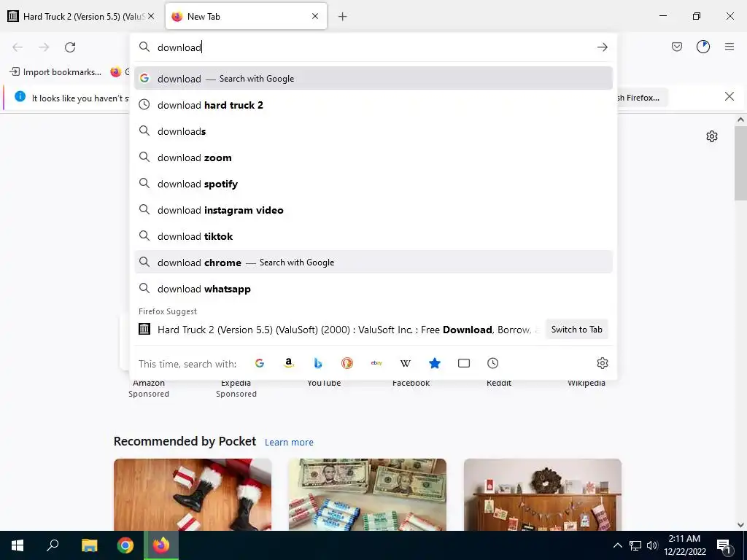
Task: Open the Firefox account icon
Action: click(703, 47)
